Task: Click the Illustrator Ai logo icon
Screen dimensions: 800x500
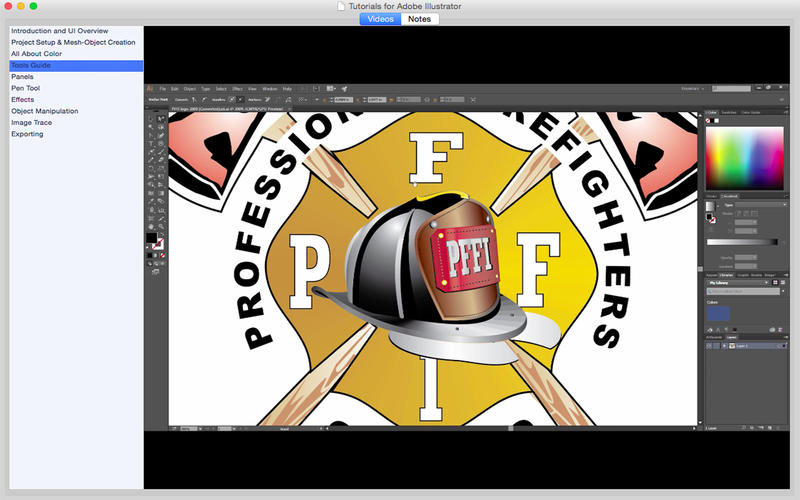Action: (x=149, y=89)
